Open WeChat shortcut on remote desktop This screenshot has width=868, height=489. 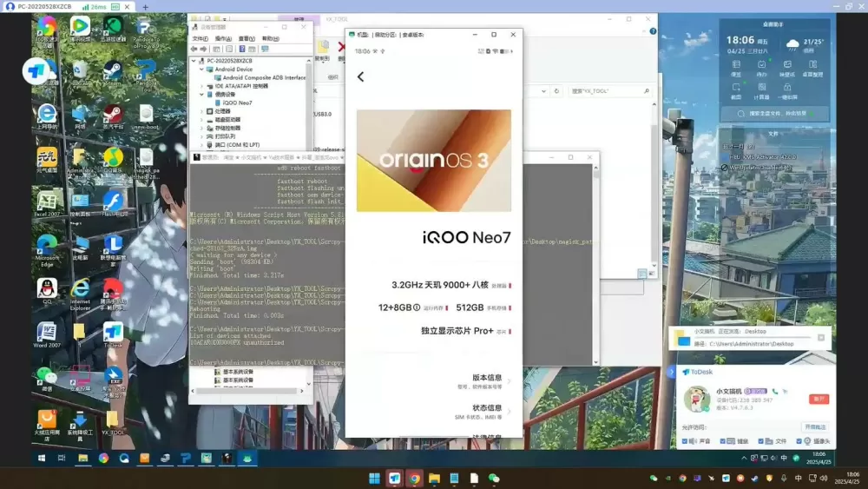[47, 379]
